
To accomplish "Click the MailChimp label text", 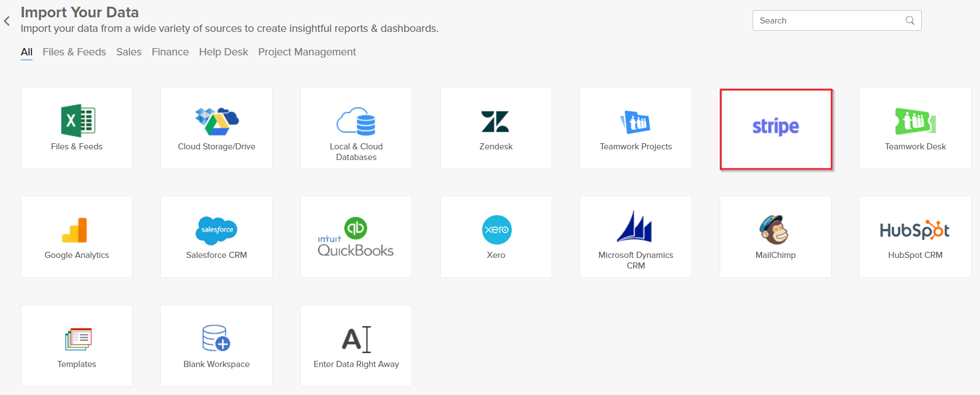I will (x=776, y=255).
